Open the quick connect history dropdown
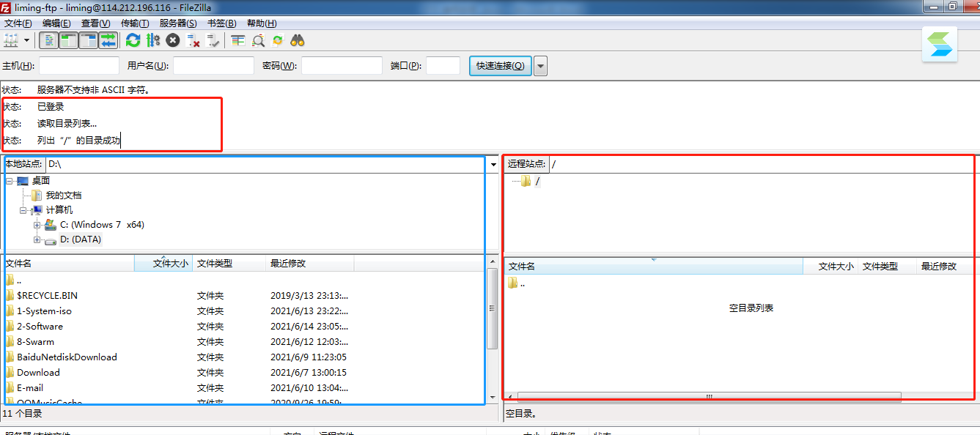Screen dimensions: 980x435 coord(540,66)
